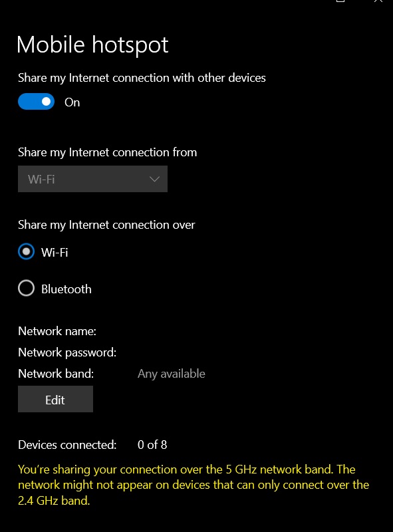The height and width of the screenshot is (532, 393).
Task: Select the Network name label
Action: click(x=57, y=331)
